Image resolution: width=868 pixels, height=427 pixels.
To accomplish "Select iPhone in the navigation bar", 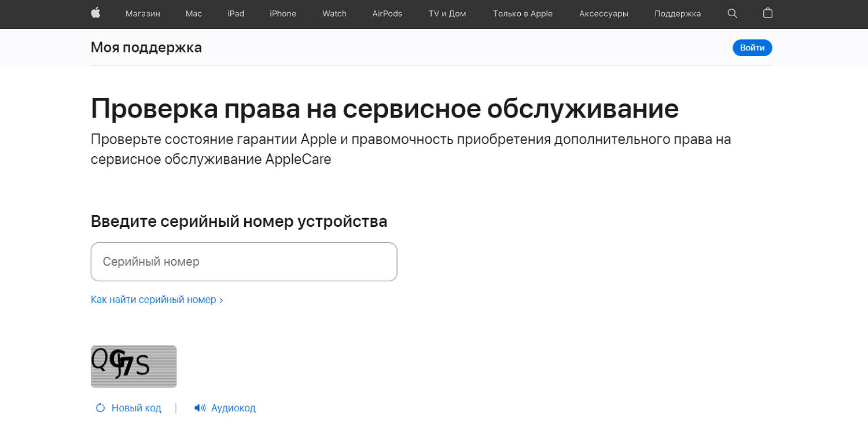I will point(283,13).
